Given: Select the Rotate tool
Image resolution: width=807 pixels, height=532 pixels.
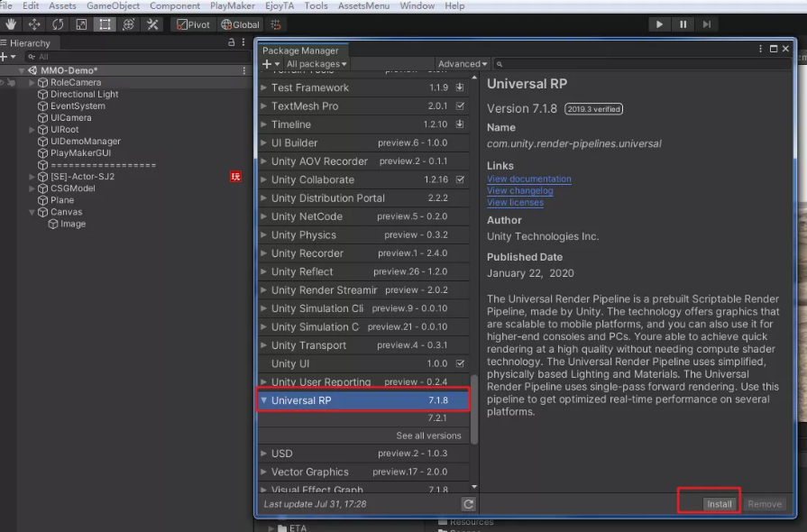Looking at the screenshot, I should [x=59, y=24].
